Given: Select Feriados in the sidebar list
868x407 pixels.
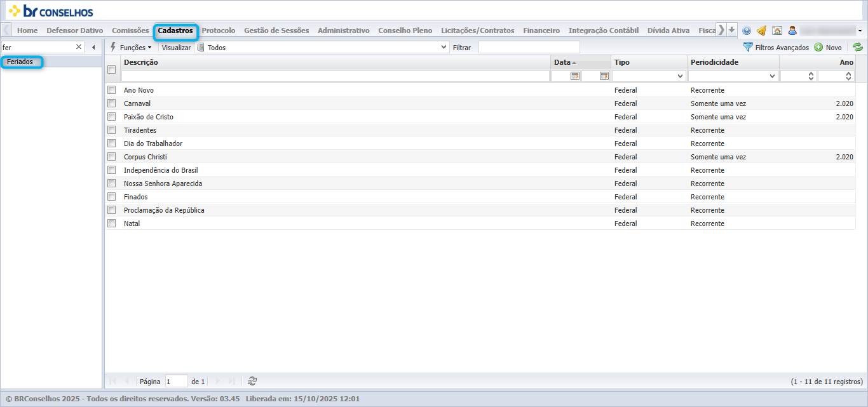Looking at the screenshot, I should pos(21,62).
